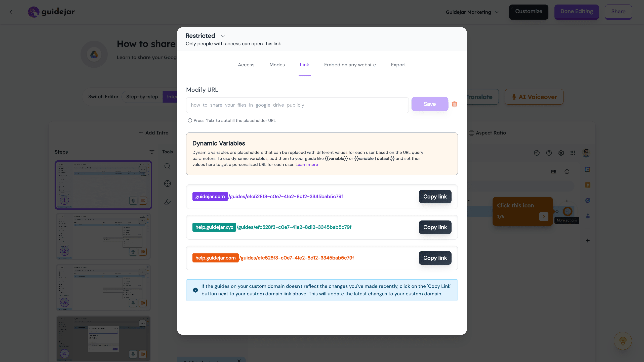Click the microphone icon on step 1
Image resolution: width=644 pixels, height=362 pixels.
click(133, 200)
